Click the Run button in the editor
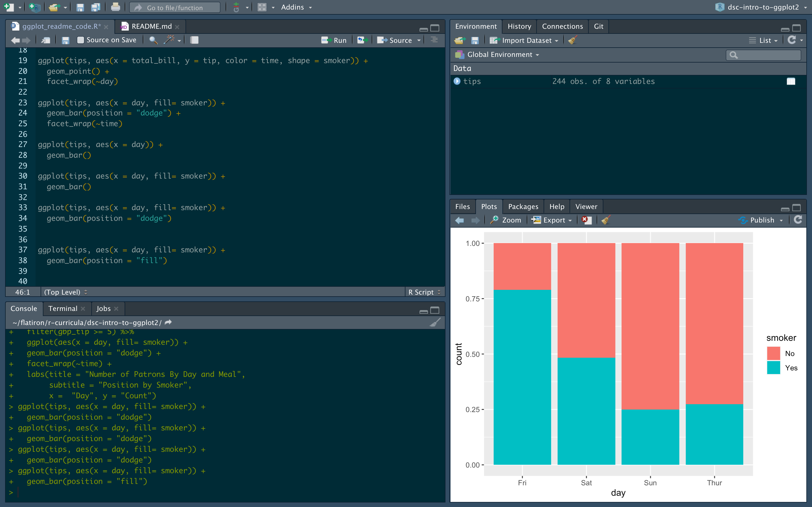The height and width of the screenshot is (507, 812). click(x=334, y=40)
